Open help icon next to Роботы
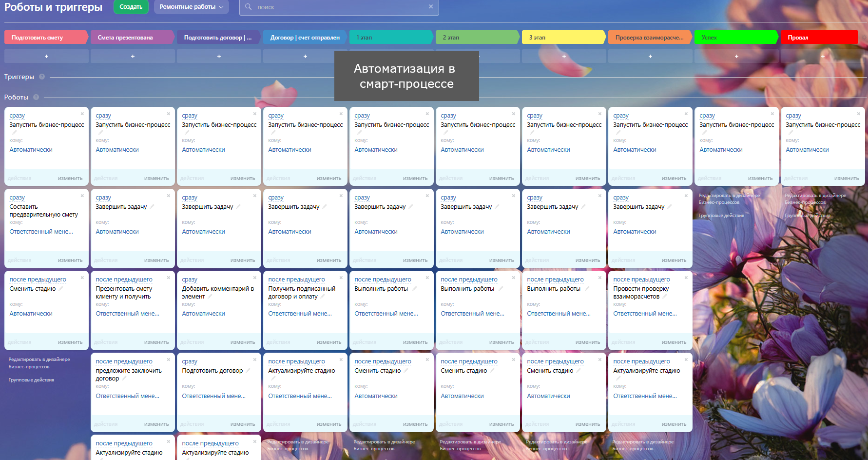Viewport: 868px width, 460px height. 36,97
